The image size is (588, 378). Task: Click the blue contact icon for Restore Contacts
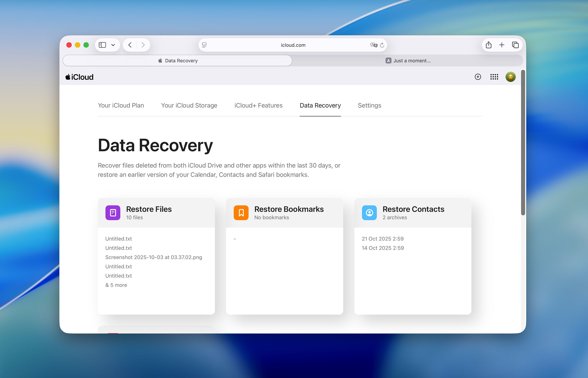click(369, 212)
